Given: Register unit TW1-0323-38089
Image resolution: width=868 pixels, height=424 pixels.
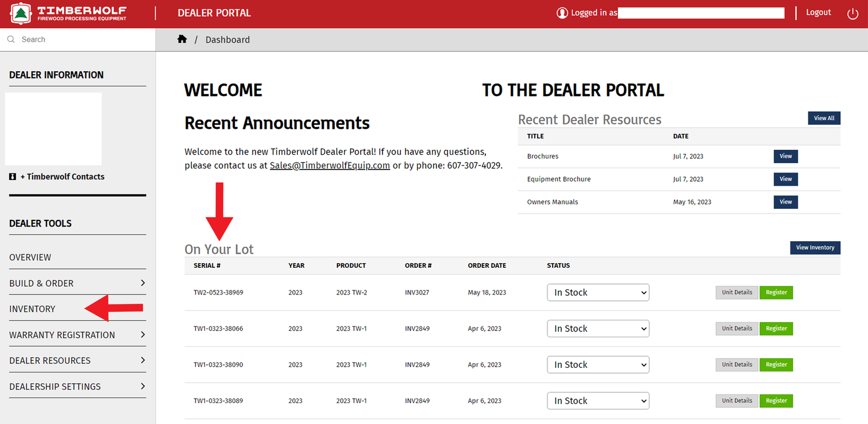Looking at the screenshot, I should (x=777, y=400).
